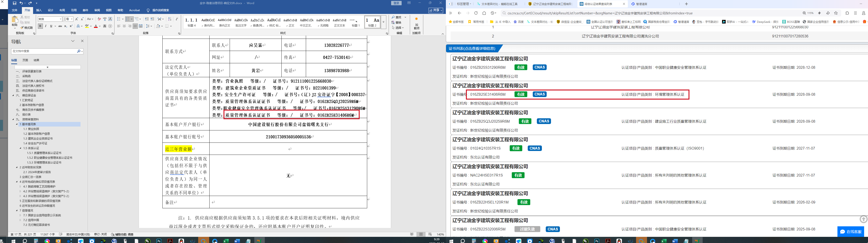Collapse the 六、响应保证金 navigation heading
This screenshot has height=243, width=868.
coord(13,95)
